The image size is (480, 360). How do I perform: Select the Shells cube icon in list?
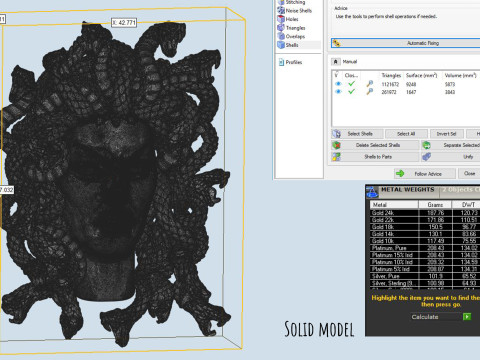click(281, 45)
